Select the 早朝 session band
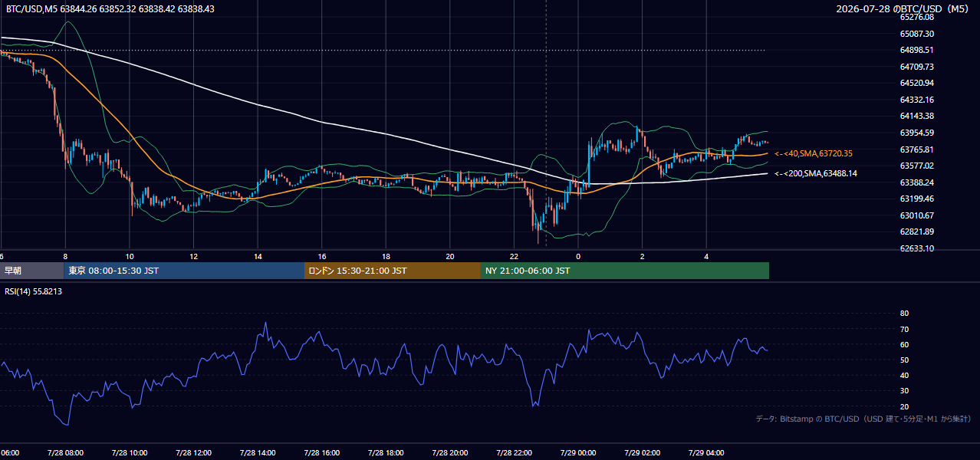Image resolution: width=980 pixels, height=460 pixels. (31, 271)
